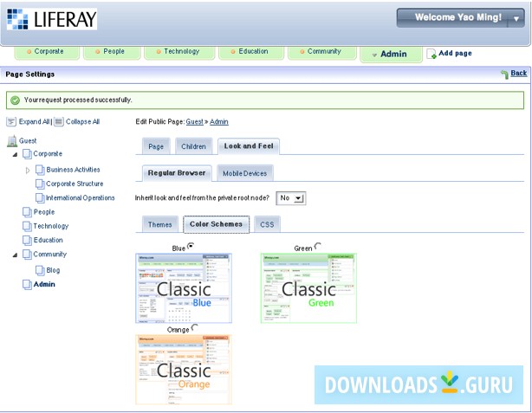Switch to the Themes tab

(x=159, y=224)
